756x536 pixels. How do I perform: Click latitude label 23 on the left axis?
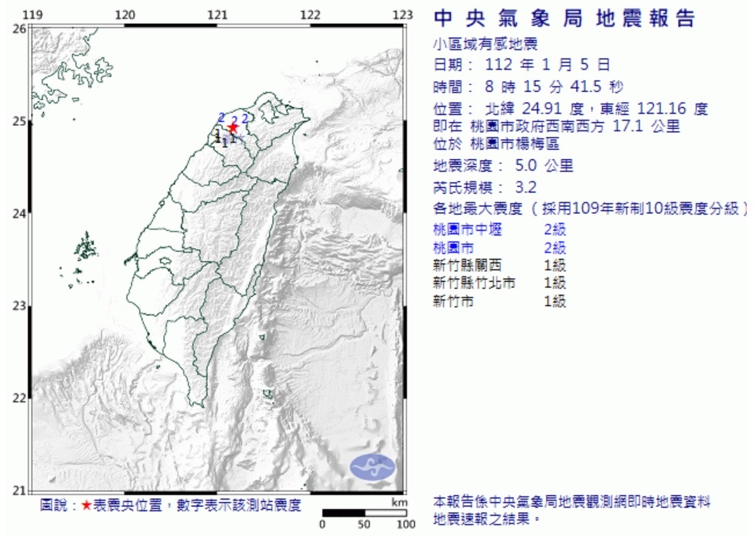[19, 306]
